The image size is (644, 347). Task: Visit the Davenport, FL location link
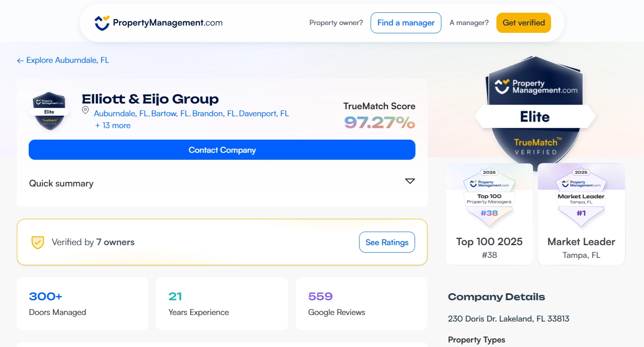click(x=264, y=114)
